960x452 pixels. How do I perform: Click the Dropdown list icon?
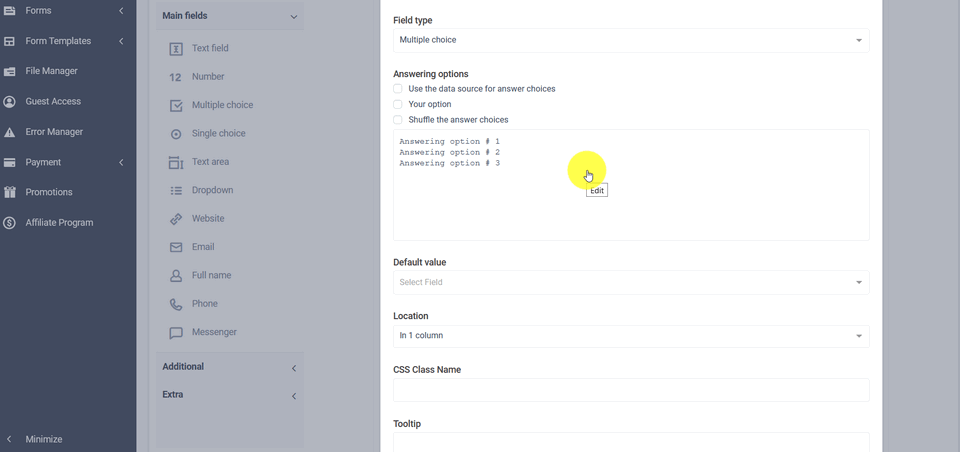coord(176,190)
